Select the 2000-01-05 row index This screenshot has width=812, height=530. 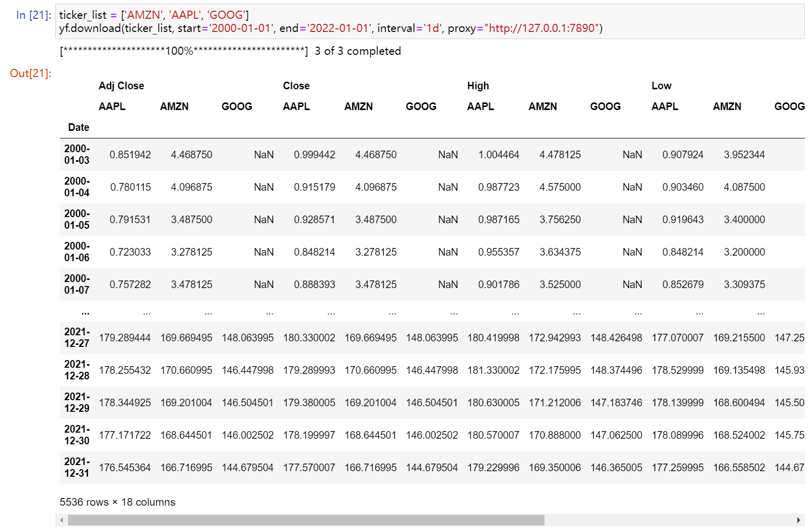77,219
